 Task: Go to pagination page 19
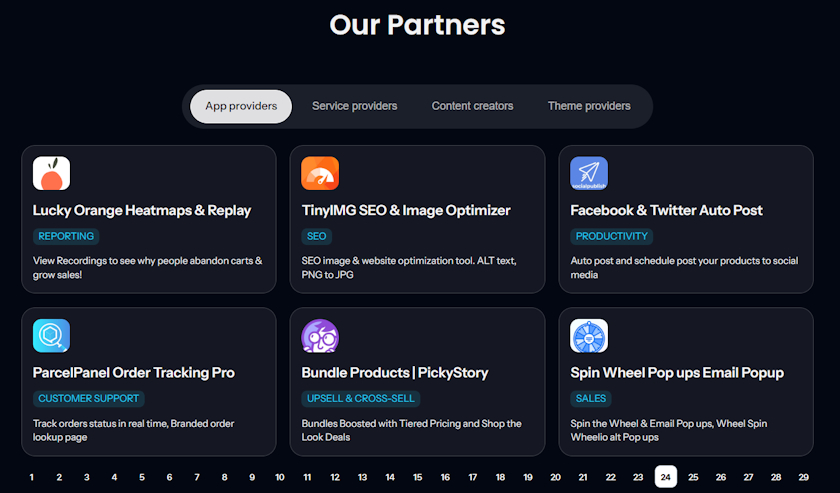[528, 477]
